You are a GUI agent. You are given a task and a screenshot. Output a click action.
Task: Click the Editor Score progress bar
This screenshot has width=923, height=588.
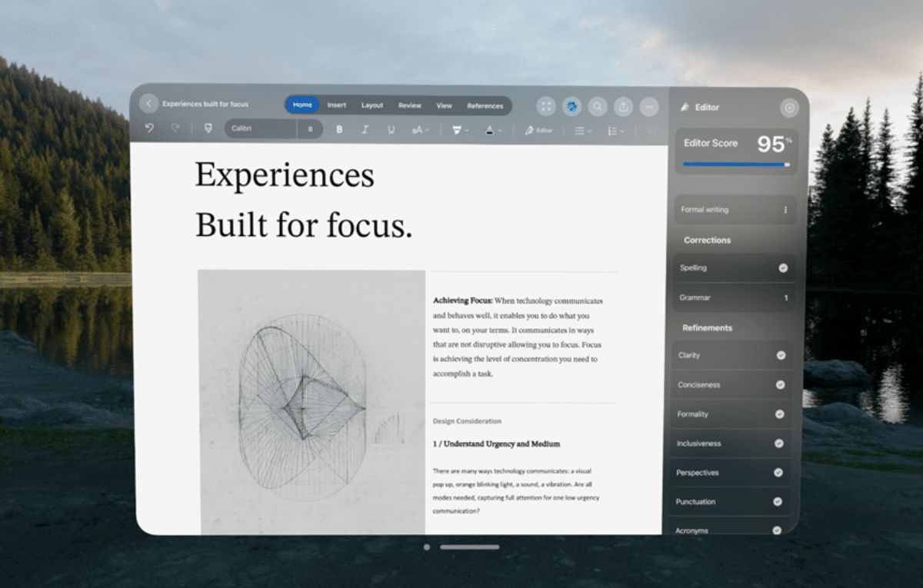pyautogui.click(x=735, y=164)
